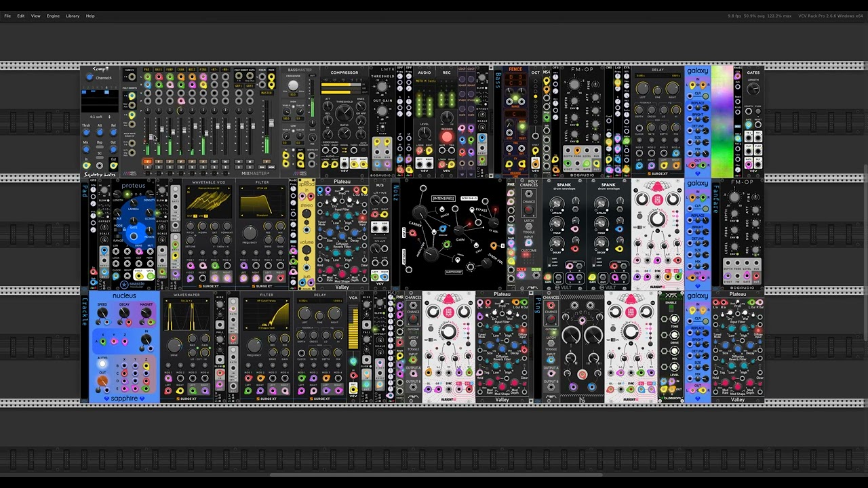Select the CRAK track label in MixMaster
The image size is (868, 488).
click(180, 70)
